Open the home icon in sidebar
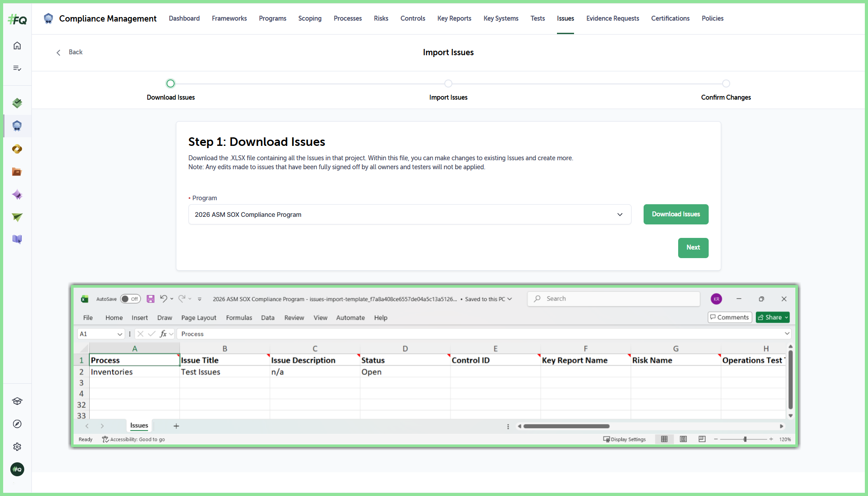868x496 pixels. click(x=17, y=46)
